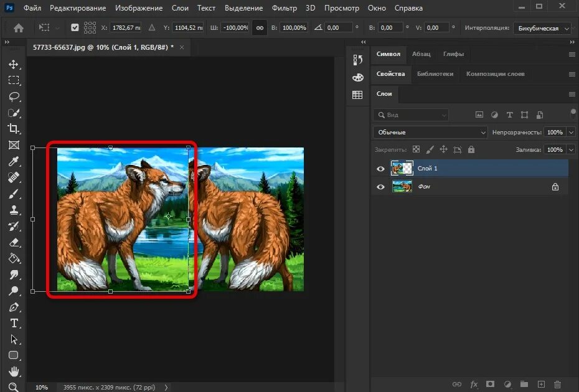Open the Вид layer filter dropdown
Image resolution: width=579 pixels, height=392 pixels.
coord(411,114)
